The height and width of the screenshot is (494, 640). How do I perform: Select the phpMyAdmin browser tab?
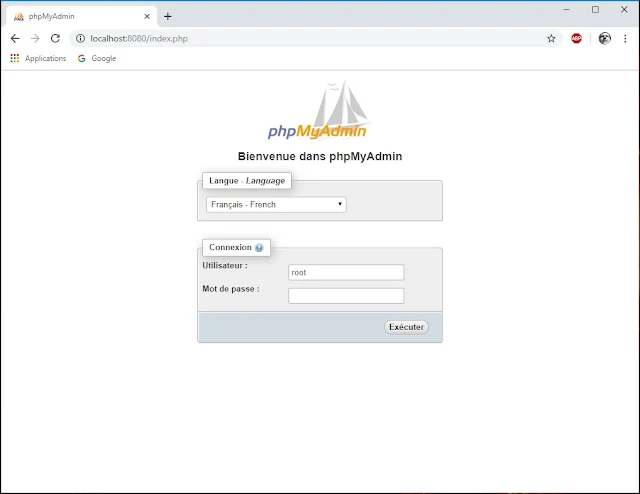click(x=82, y=16)
